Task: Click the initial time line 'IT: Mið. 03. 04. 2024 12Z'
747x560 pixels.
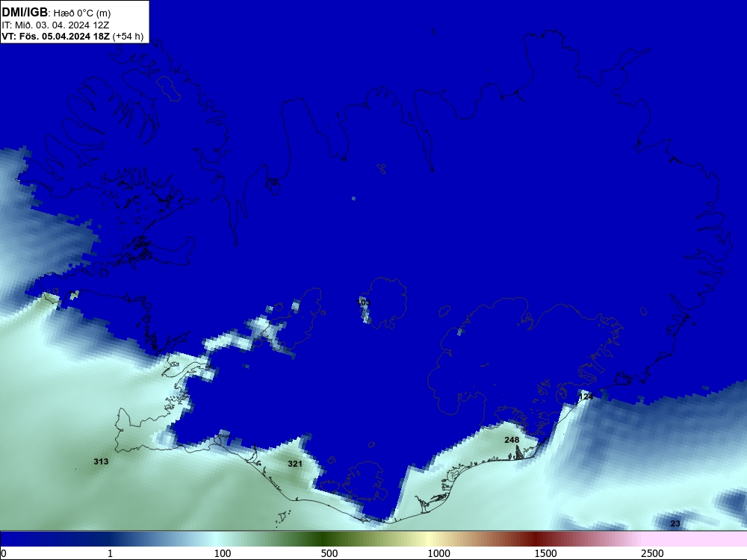Action: tap(56, 25)
